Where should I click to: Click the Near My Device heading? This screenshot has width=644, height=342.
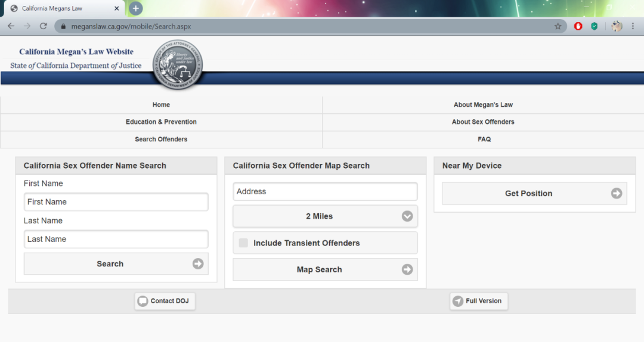(472, 166)
